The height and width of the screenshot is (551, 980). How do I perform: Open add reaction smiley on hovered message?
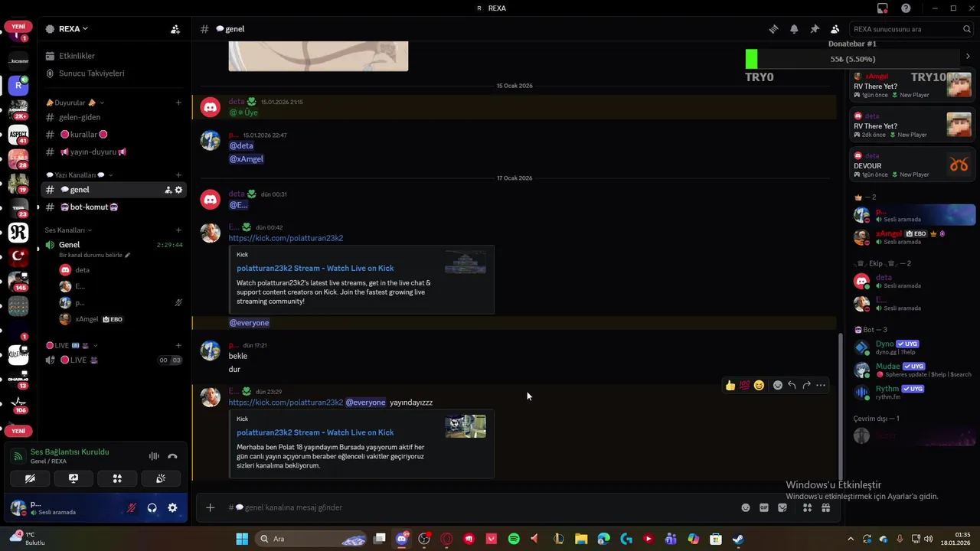(778, 385)
